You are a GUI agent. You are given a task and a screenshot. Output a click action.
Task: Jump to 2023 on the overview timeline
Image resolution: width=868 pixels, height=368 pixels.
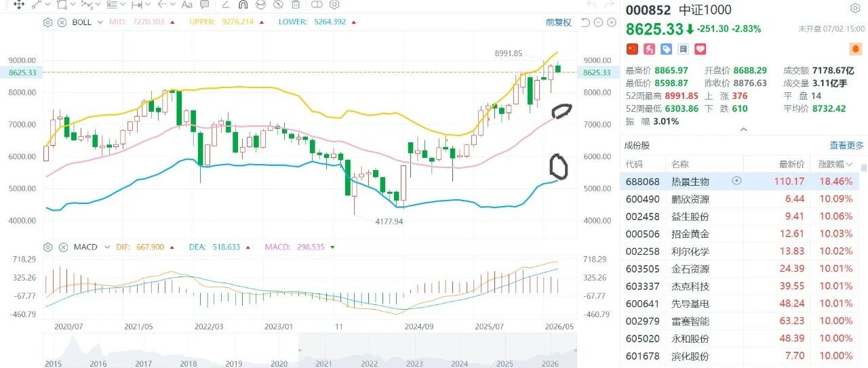coord(414,364)
